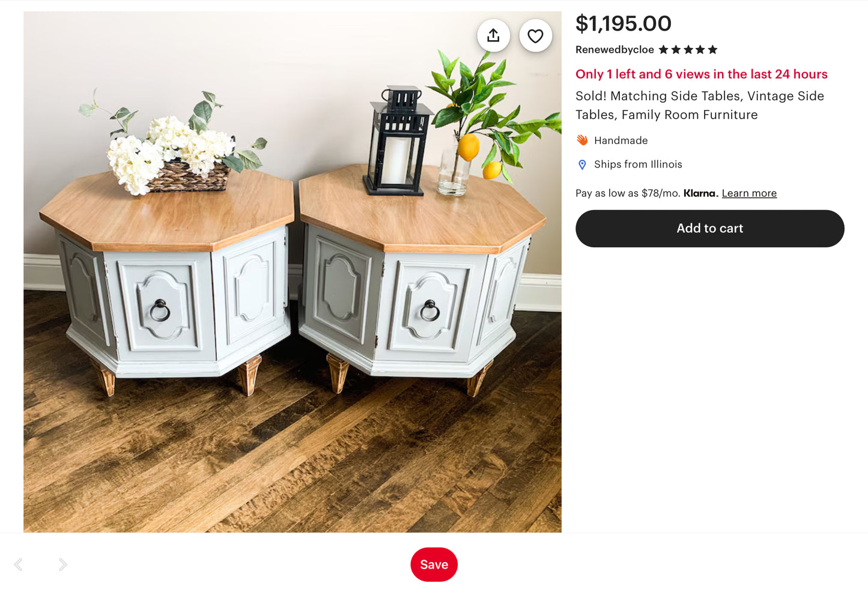Go to next image with right chevron

62,564
